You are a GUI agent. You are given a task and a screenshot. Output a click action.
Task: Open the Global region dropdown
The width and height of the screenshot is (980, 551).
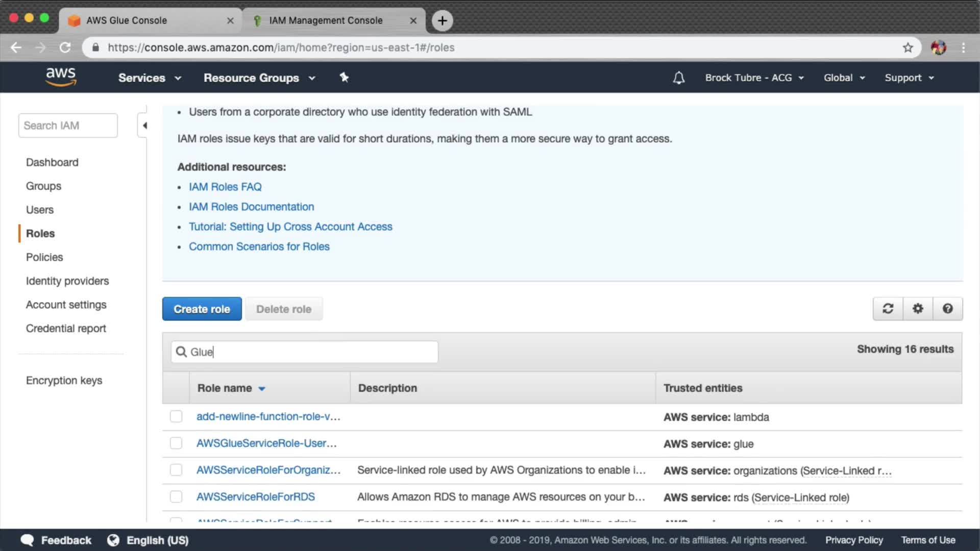point(844,78)
